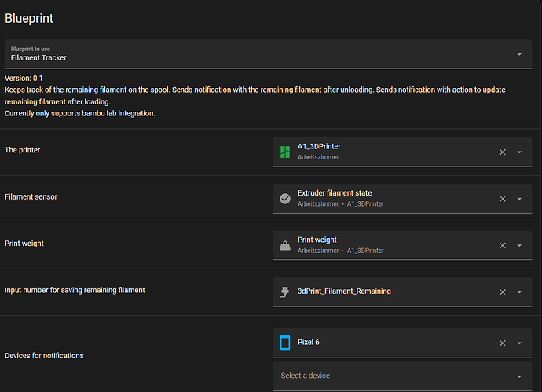The width and height of the screenshot is (542, 392).
Task: Click the green Bambu Lab printer icon
Action: (284, 152)
